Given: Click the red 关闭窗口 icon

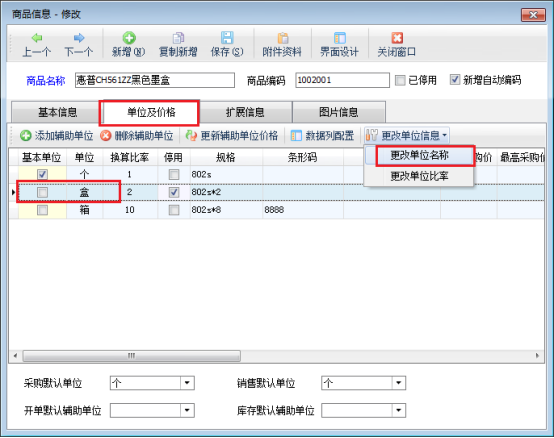Looking at the screenshot, I should [397, 38].
